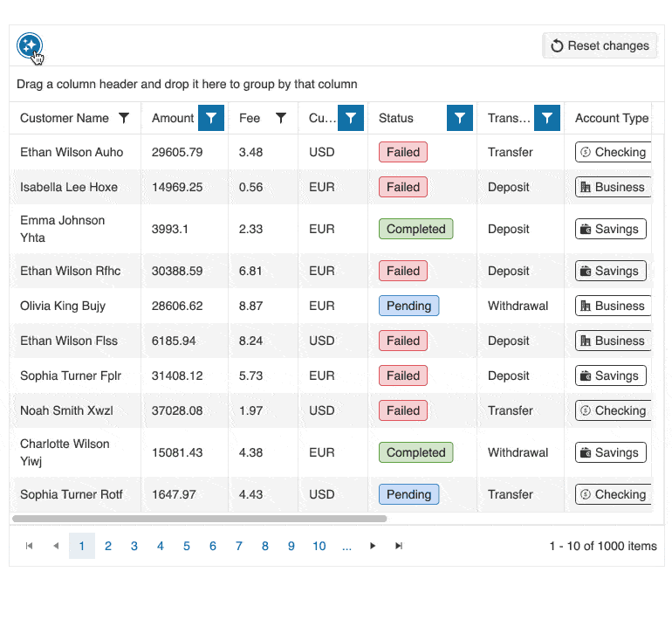Open the Status column filter menu
This screenshot has width=672, height=620.
point(460,118)
